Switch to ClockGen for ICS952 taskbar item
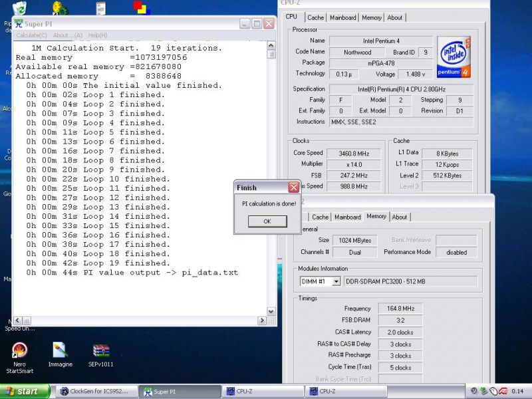Image resolution: width=532 pixels, height=399 pixels. pyautogui.click(x=96, y=392)
